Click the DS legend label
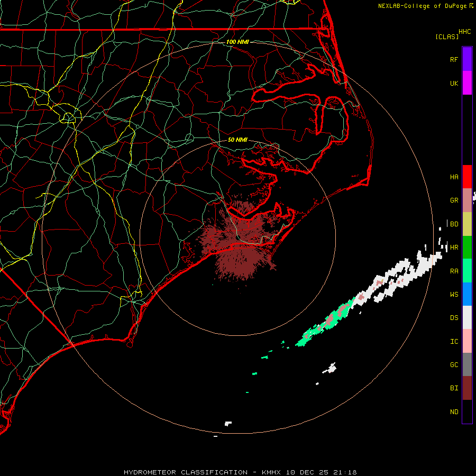This screenshot has height=476, width=476. [x=454, y=318]
